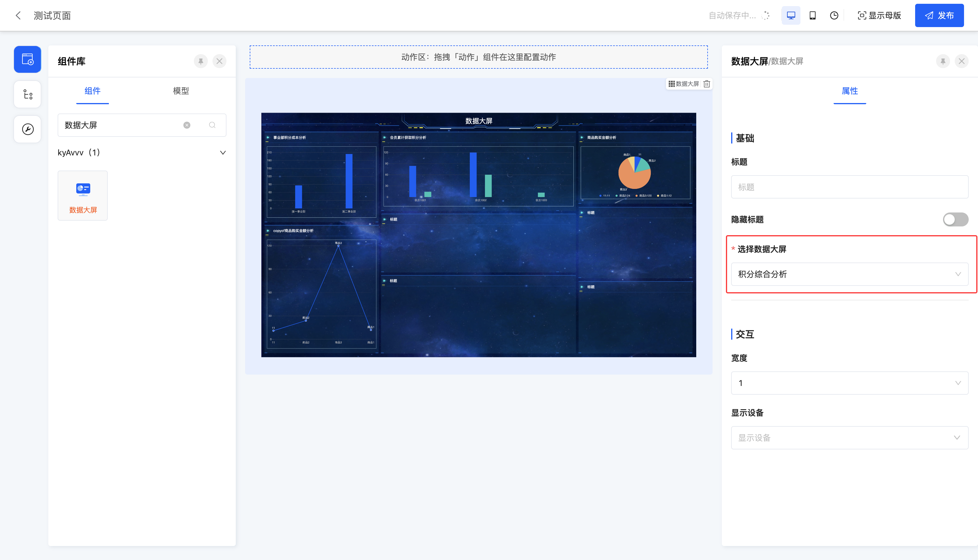Viewport: 978px width, 560px height.
Task: Collapse the kyAvvv group
Action: pos(223,153)
